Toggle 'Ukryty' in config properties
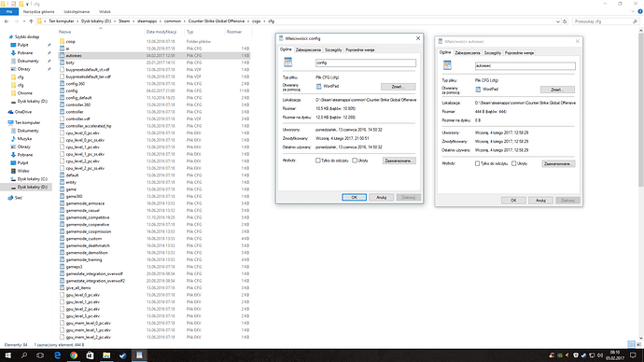This screenshot has width=644, height=362. pos(355,160)
